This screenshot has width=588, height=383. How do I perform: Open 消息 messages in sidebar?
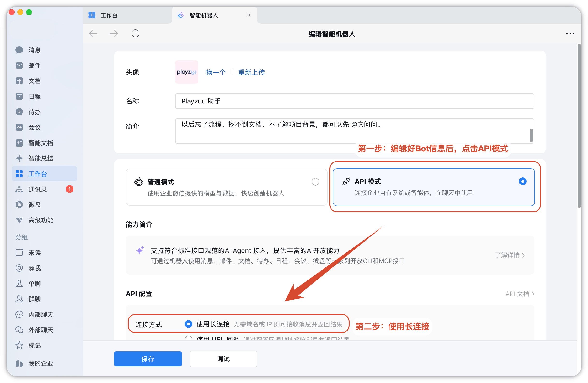point(44,50)
